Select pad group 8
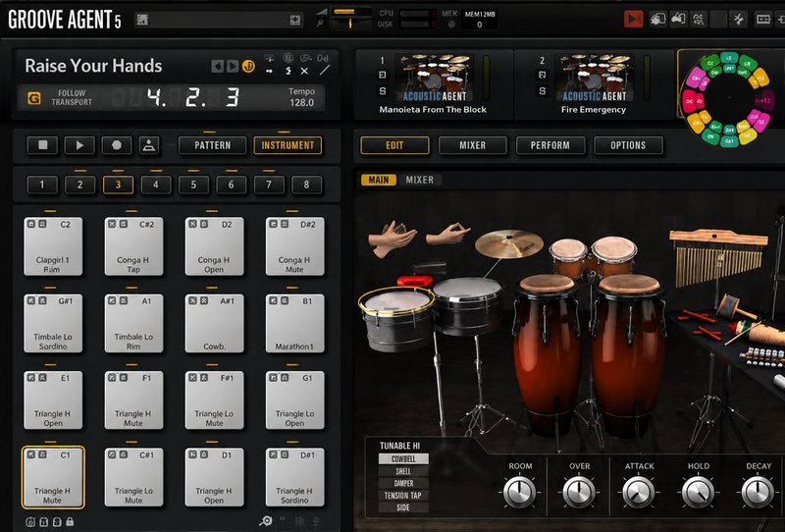Screen dimensions: 785x532 tap(306, 185)
